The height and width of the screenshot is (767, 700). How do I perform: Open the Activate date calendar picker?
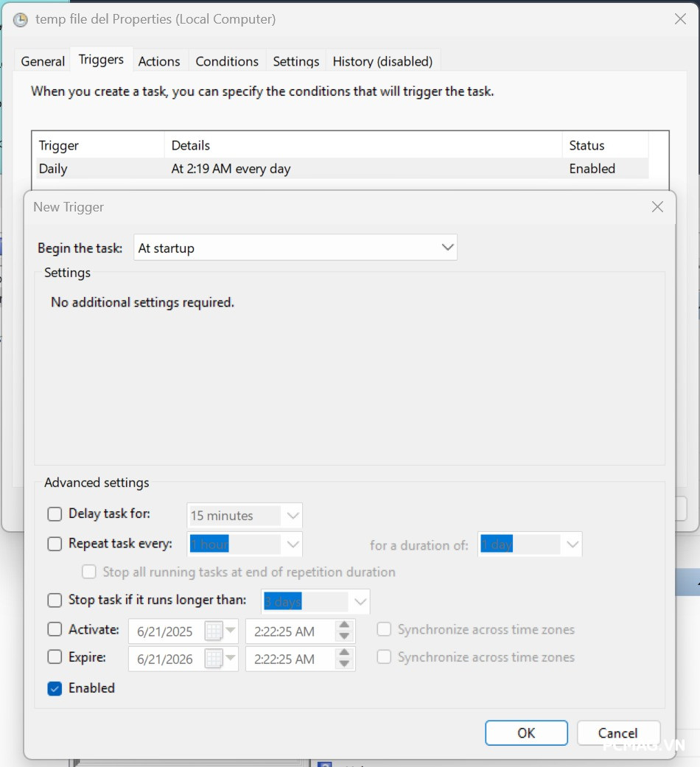point(231,631)
